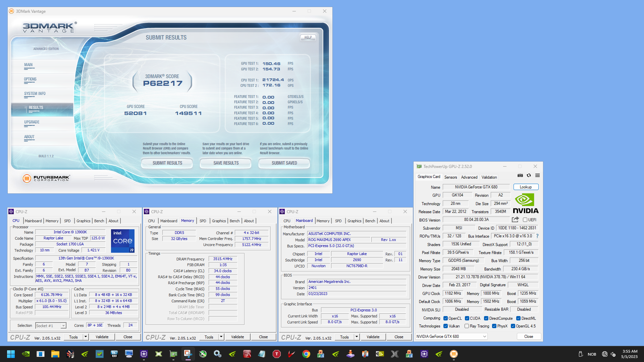The image size is (644, 362).
Task: Open the volume control in the system tray
Action: tap(613, 354)
